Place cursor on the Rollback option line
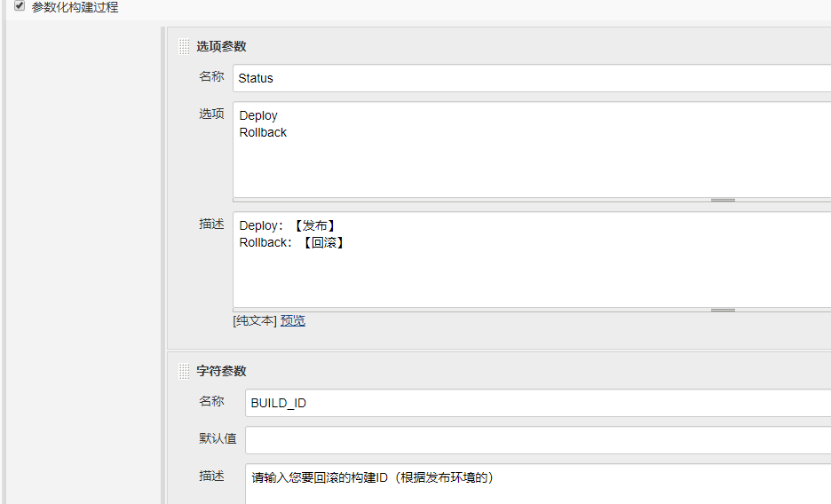The width and height of the screenshot is (831, 504). click(264, 132)
